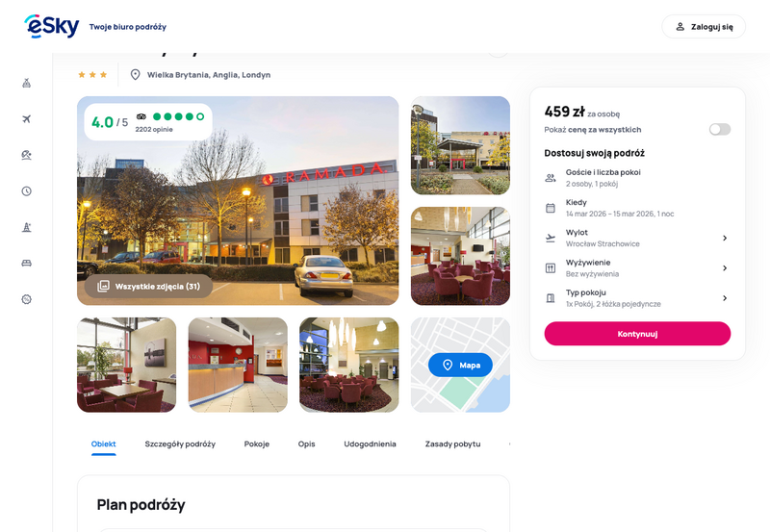The width and height of the screenshot is (770, 532).
Task: Select the beach umbrella holidays sidebar icon
Action: (x=27, y=155)
